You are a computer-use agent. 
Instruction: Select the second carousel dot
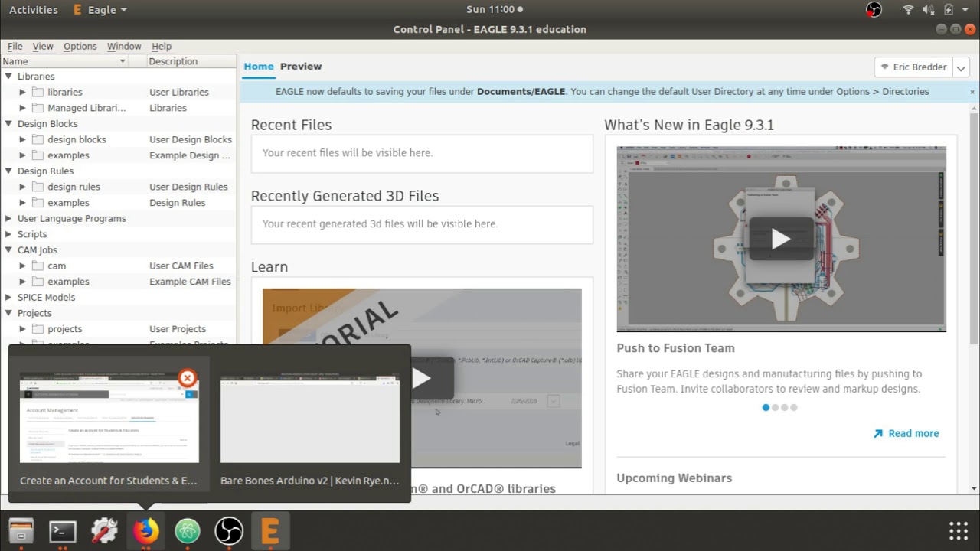pos(775,407)
